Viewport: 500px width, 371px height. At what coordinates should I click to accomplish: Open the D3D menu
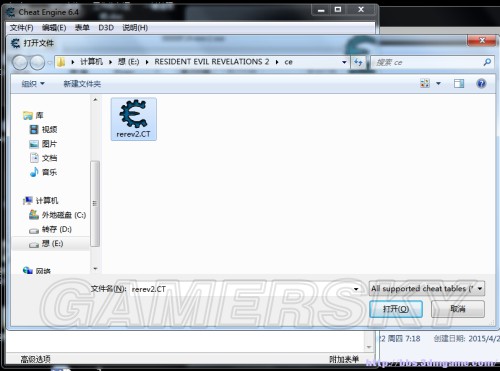pyautogui.click(x=106, y=28)
